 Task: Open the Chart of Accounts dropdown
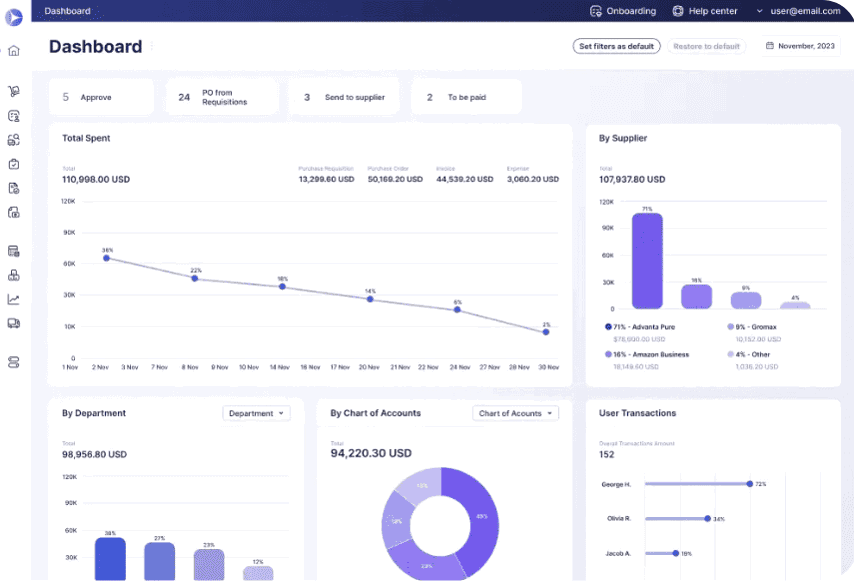tap(515, 413)
